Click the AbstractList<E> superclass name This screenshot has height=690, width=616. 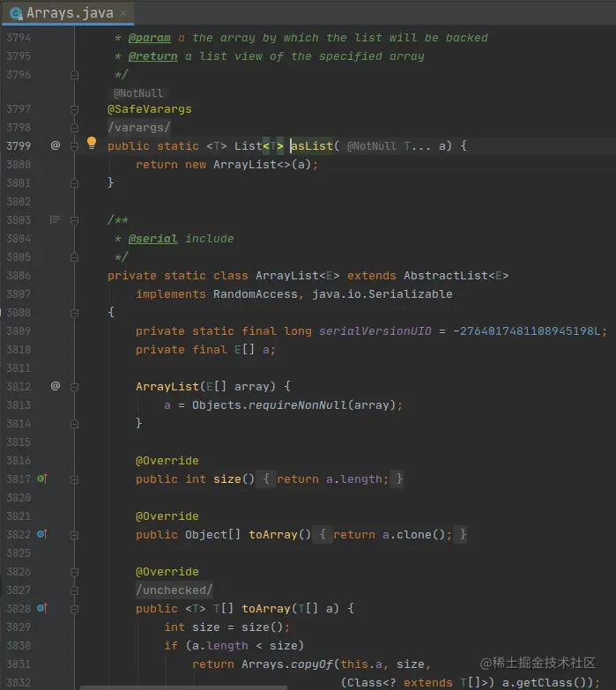coord(456,276)
